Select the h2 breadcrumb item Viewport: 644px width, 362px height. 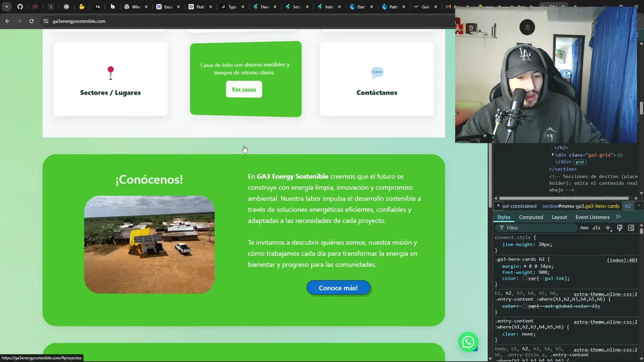click(x=628, y=206)
